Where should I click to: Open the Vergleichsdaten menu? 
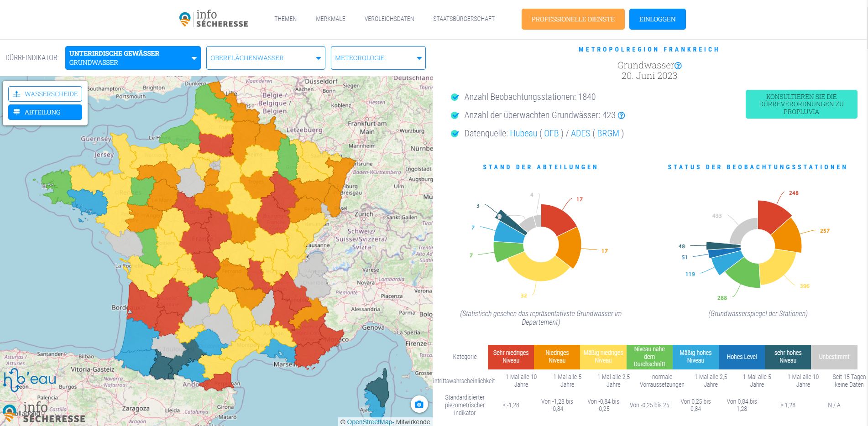[389, 19]
